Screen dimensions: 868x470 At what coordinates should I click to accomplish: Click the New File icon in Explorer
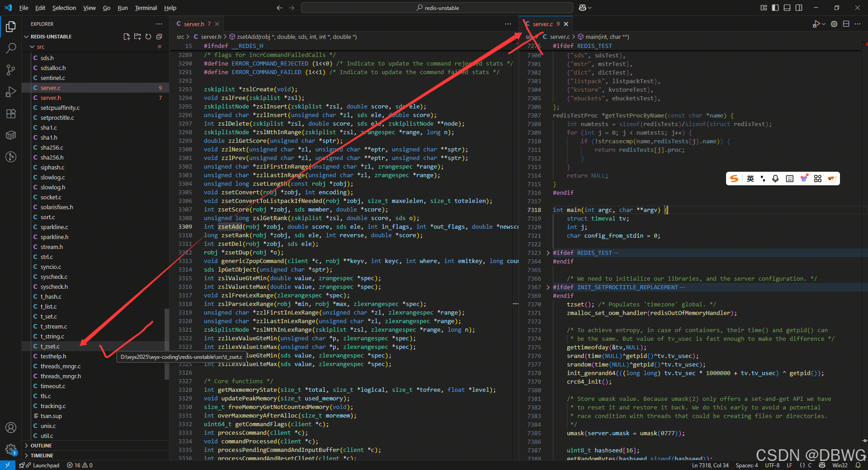[x=127, y=37]
